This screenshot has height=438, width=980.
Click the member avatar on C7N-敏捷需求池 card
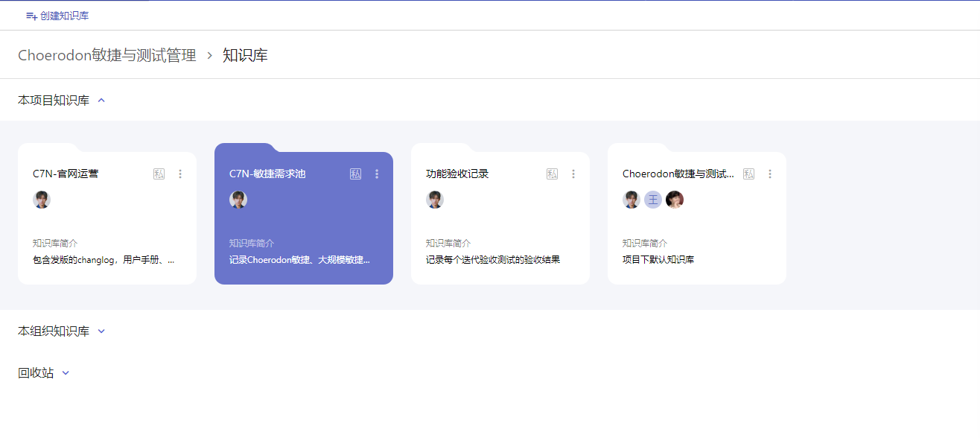pos(238,200)
